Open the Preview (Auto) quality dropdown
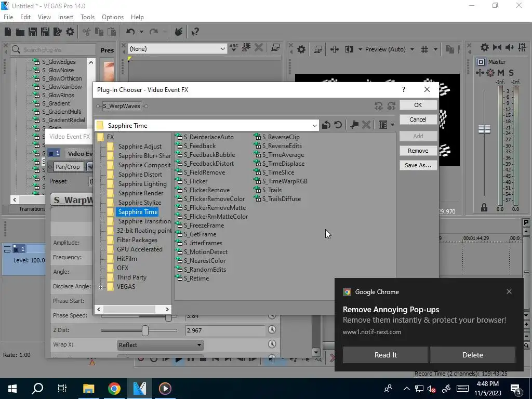 [x=390, y=49]
